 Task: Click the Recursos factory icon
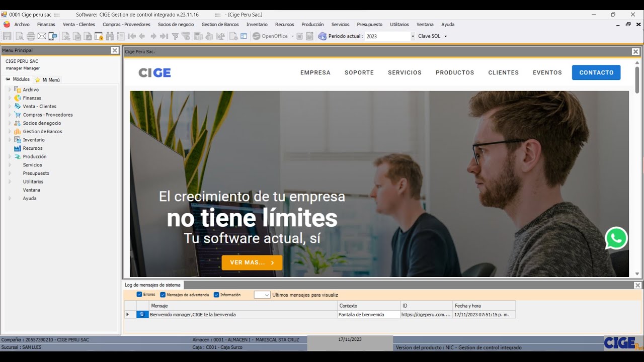18,148
